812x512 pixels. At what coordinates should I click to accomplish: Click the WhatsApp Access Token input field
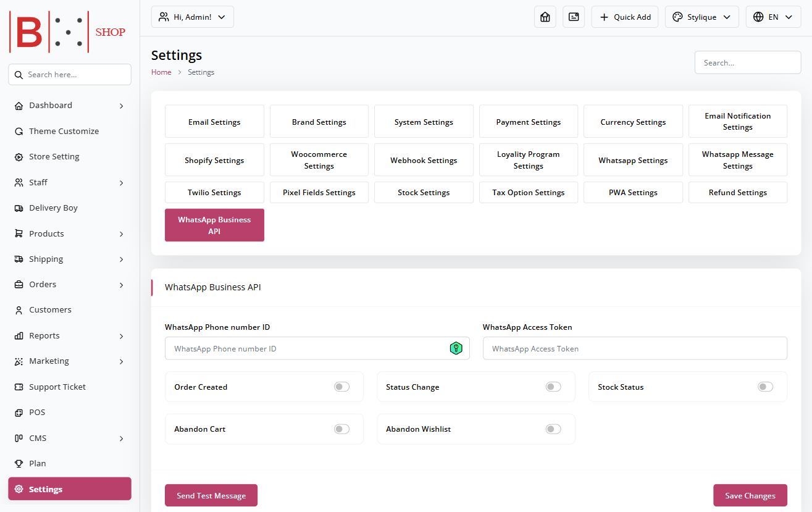(x=635, y=348)
